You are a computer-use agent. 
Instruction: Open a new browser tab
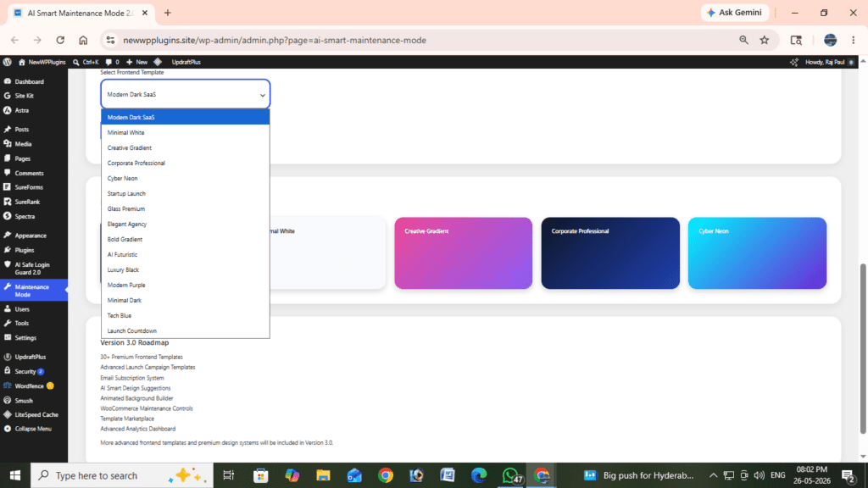(x=168, y=13)
